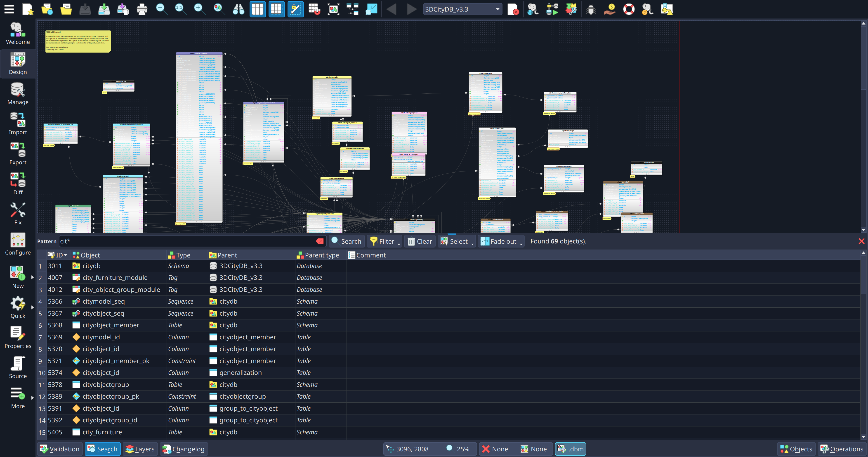Toggle align objects to grid magnet
This screenshot has height=457, width=868.
(314, 9)
